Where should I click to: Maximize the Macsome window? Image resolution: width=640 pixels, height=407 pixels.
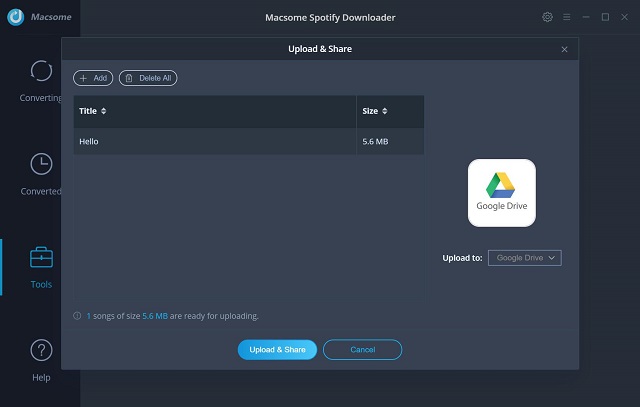(x=605, y=17)
